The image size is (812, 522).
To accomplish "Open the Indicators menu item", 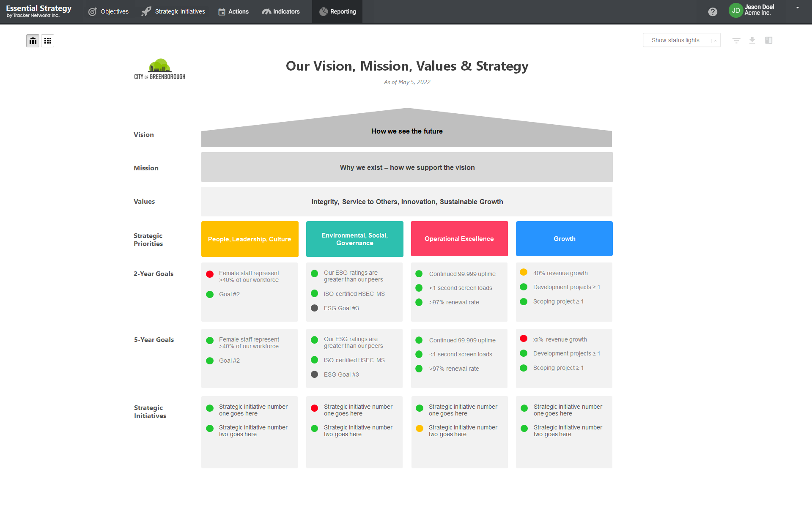I will (281, 11).
